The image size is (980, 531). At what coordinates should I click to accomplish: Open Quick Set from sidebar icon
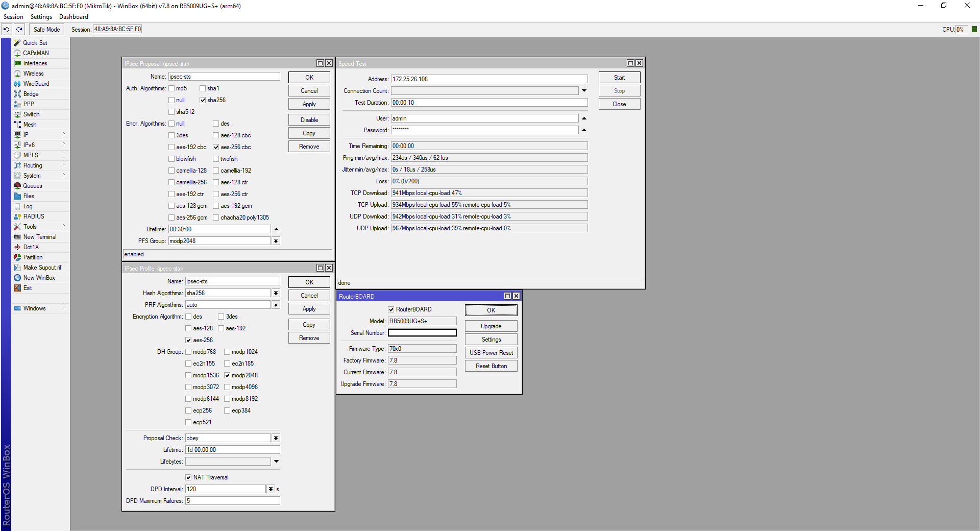[17, 43]
